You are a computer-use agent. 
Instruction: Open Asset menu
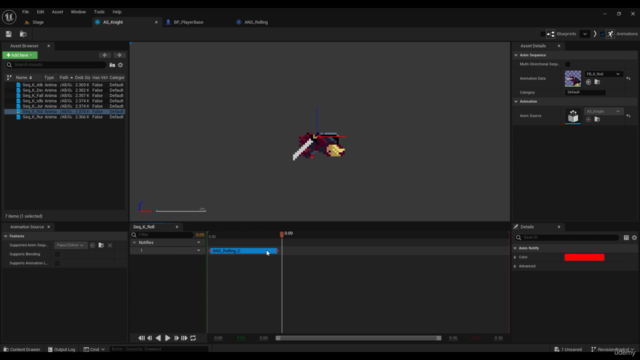click(x=57, y=12)
